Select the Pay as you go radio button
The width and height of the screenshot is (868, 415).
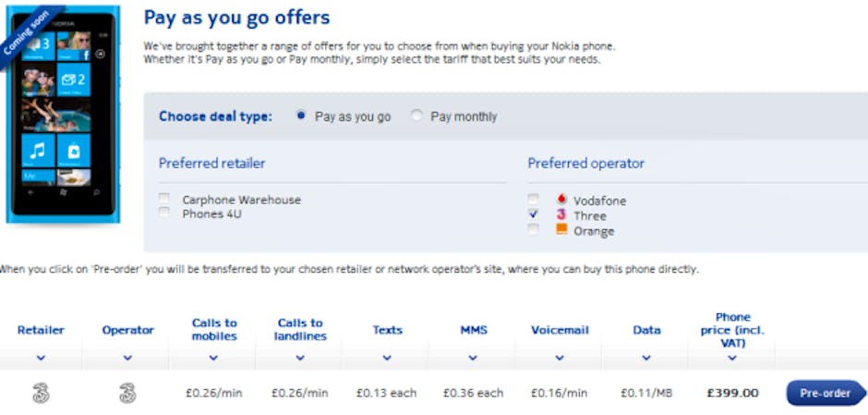301,116
